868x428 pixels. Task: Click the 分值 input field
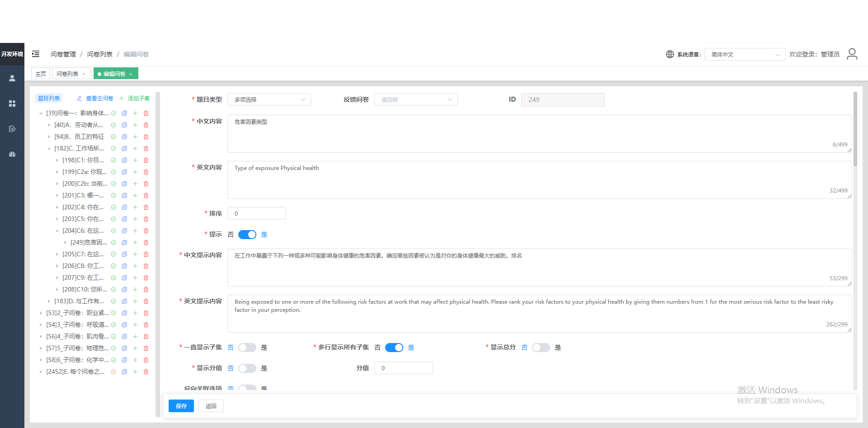click(x=404, y=368)
